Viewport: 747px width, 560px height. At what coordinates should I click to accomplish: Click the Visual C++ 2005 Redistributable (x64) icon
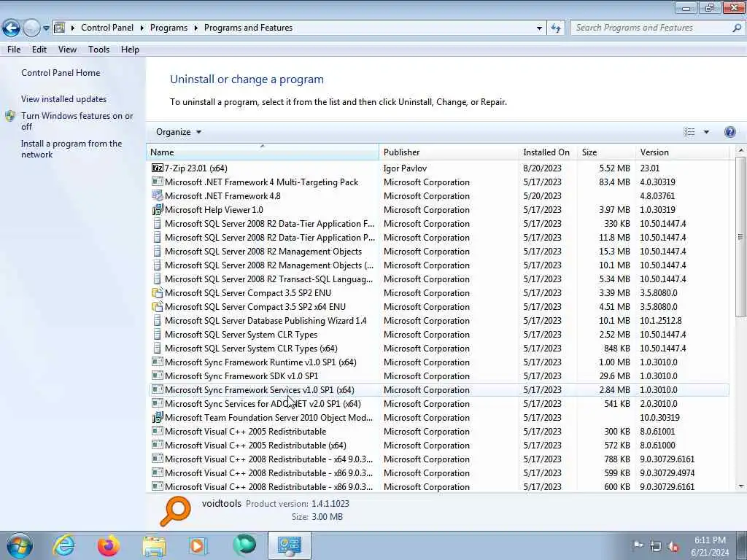point(158,445)
